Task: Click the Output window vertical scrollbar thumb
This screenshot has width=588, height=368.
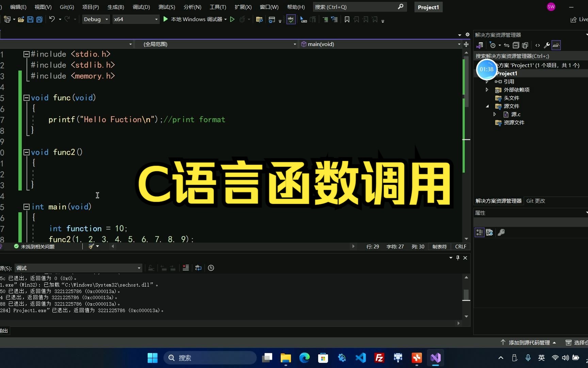Action: [x=466, y=295]
